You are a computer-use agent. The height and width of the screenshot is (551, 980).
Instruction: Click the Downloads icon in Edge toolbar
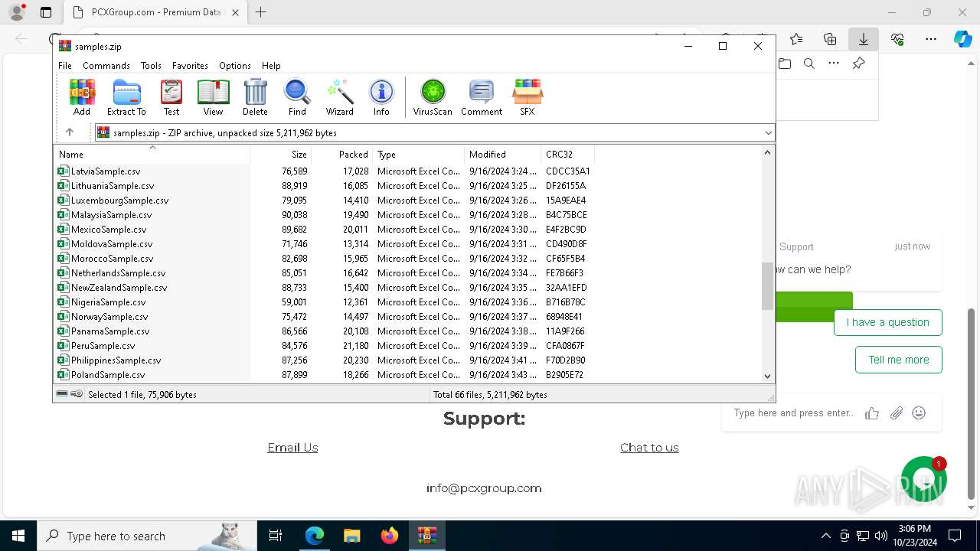pyautogui.click(x=863, y=39)
